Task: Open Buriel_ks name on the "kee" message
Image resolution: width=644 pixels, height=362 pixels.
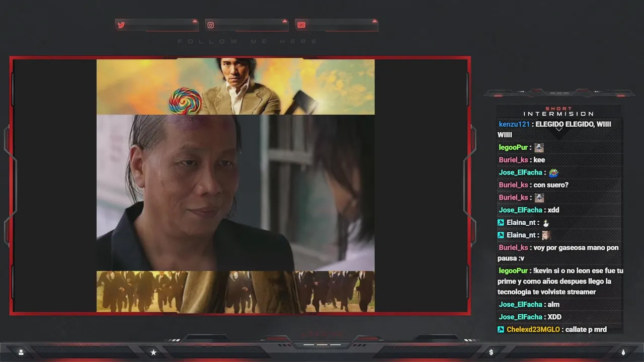Action: pyautogui.click(x=513, y=160)
